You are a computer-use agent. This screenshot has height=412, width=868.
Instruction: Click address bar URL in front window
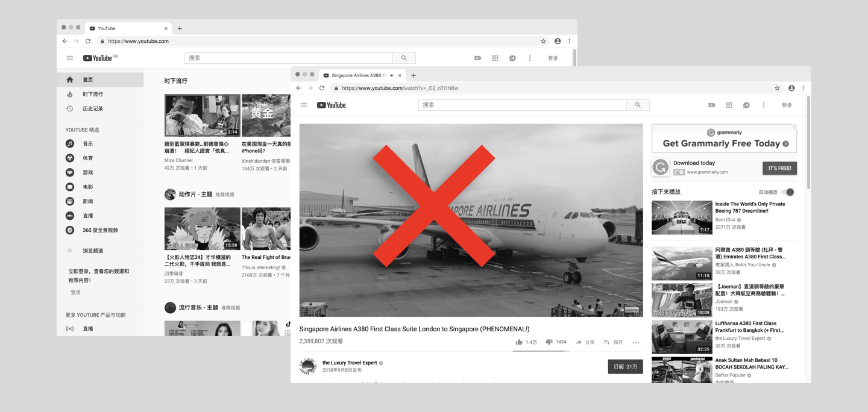tap(400, 88)
